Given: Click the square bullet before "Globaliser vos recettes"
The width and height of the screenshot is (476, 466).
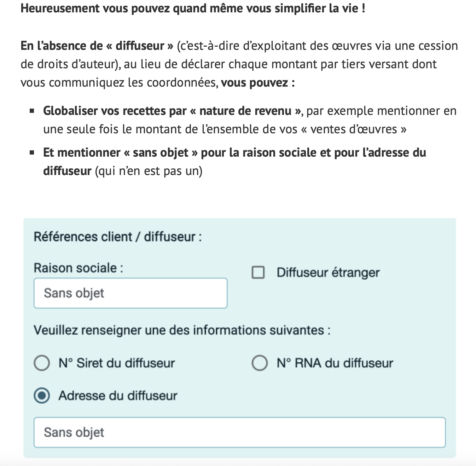Looking at the screenshot, I should (x=32, y=111).
